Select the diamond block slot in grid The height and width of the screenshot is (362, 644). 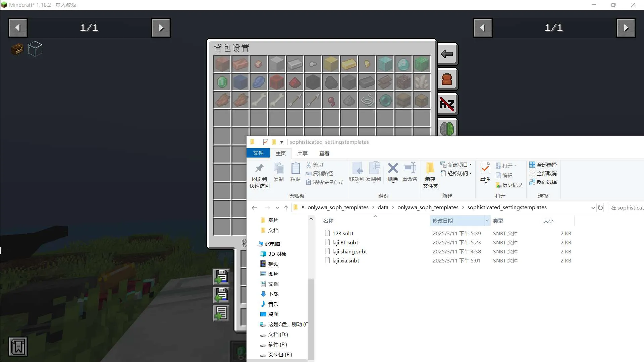click(385, 64)
